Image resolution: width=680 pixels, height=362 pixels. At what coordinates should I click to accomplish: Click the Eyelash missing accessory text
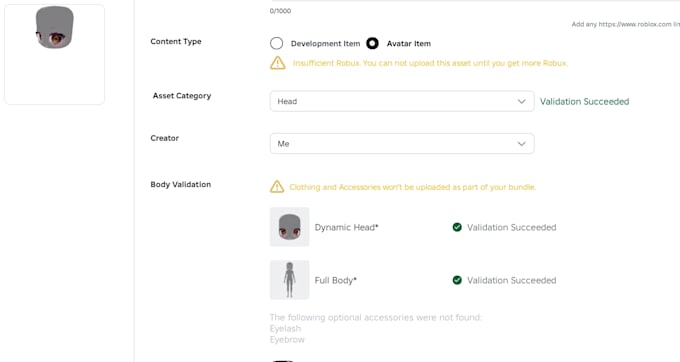[x=285, y=329]
